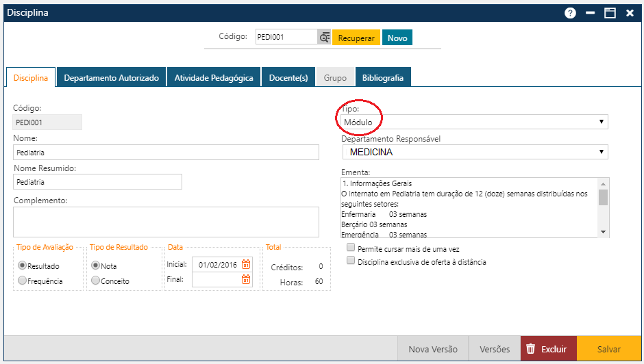
Task: Expand the Tipo dropdown showing Módulo
Action: pos(474,122)
